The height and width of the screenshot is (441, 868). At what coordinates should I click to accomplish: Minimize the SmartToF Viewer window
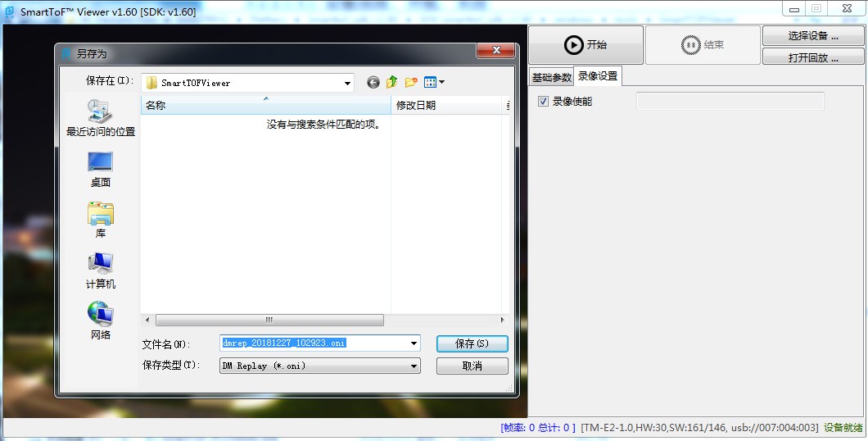coord(794,9)
